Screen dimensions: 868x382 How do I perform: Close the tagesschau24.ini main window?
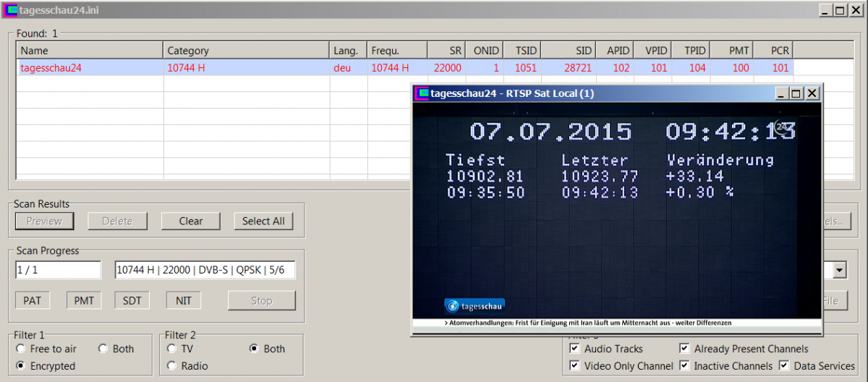click(x=856, y=10)
